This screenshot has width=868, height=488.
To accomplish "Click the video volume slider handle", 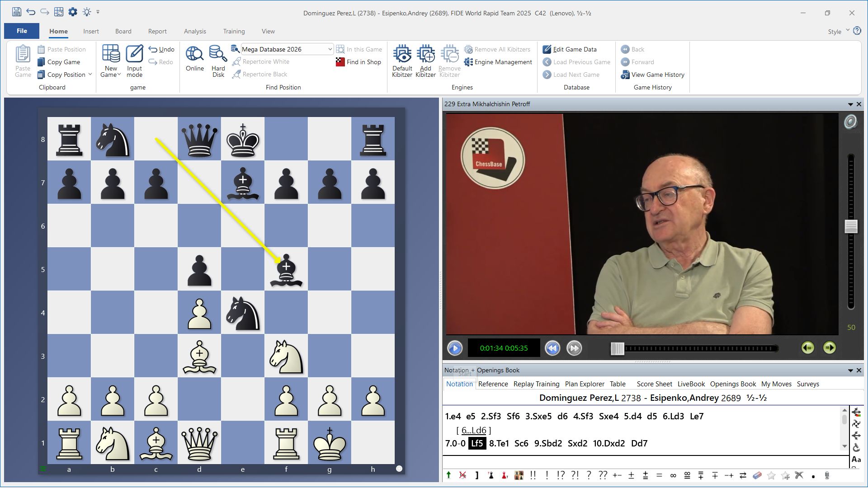I will [x=851, y=226].
